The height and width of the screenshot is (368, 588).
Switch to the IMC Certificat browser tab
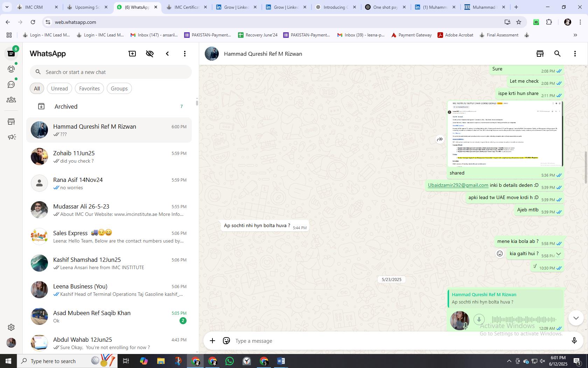187,7
